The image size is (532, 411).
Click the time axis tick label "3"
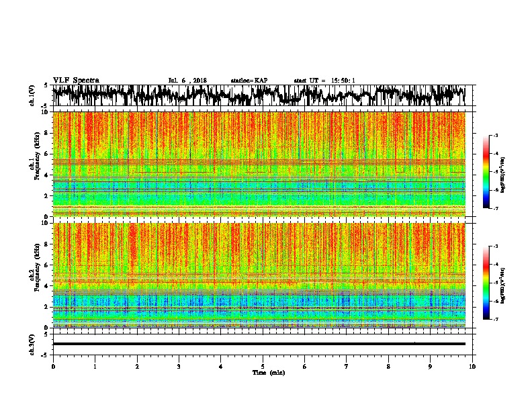point(179,367)
